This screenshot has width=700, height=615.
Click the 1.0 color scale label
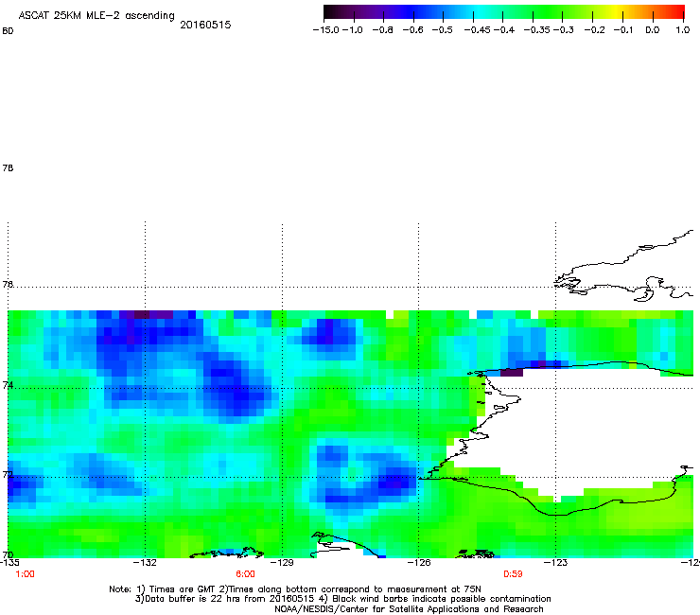pyautogui.click(x=683, y=30)
